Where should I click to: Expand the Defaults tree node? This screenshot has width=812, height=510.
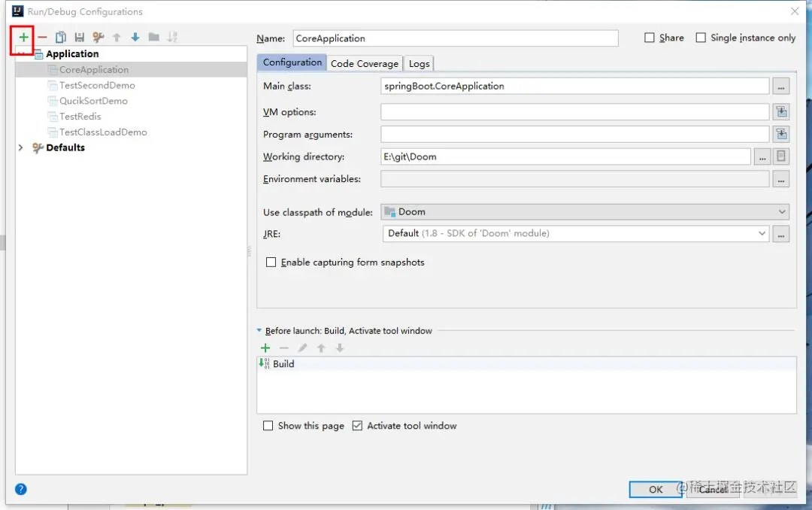(21, 147)
